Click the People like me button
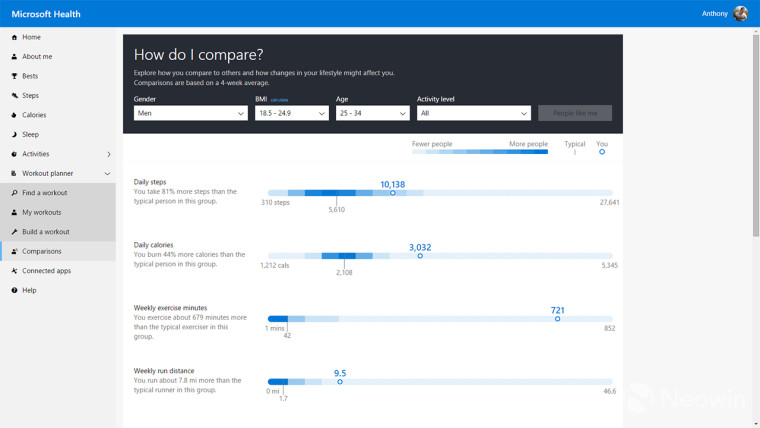Image resolution: width=760 pixels, height=428 pixels. (x=575, y=113)
